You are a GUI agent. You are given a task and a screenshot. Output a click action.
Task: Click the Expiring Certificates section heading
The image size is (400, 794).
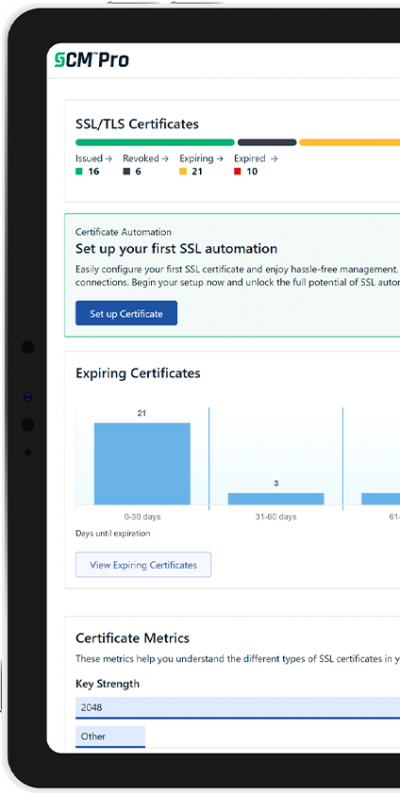tap(138, 373)
